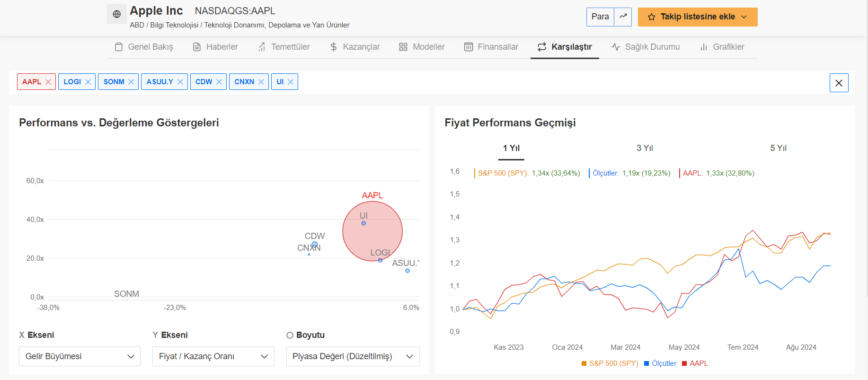Open the Genel Bakış tab
This screenshot has width=868, height=380.
coord(144,47)
